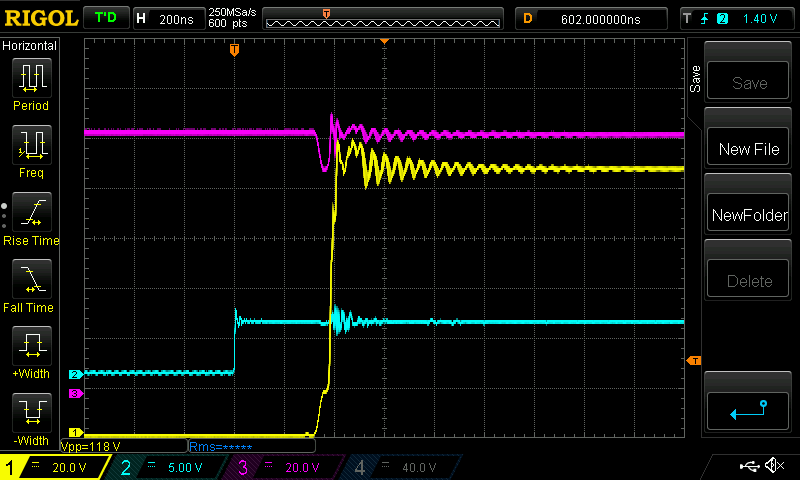Click the Rise Time measurement icon
800x480 pixels.
click(31, 212)
